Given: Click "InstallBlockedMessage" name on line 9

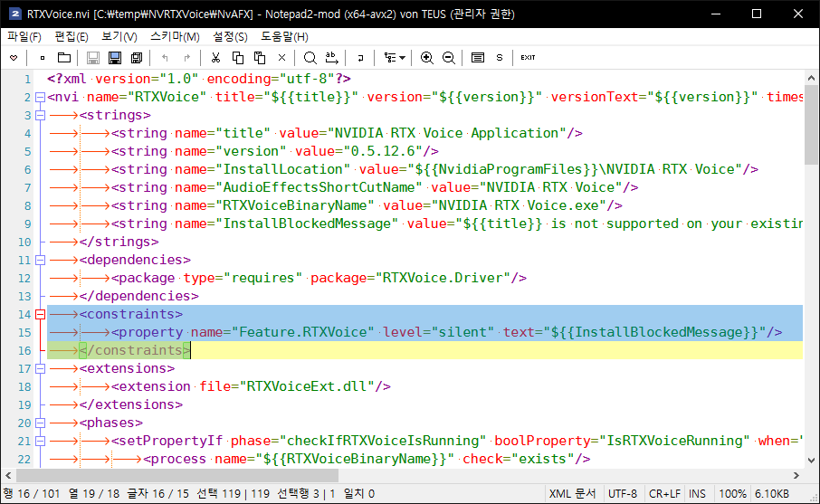Looking at the screenshot, I should click(307, 223).
